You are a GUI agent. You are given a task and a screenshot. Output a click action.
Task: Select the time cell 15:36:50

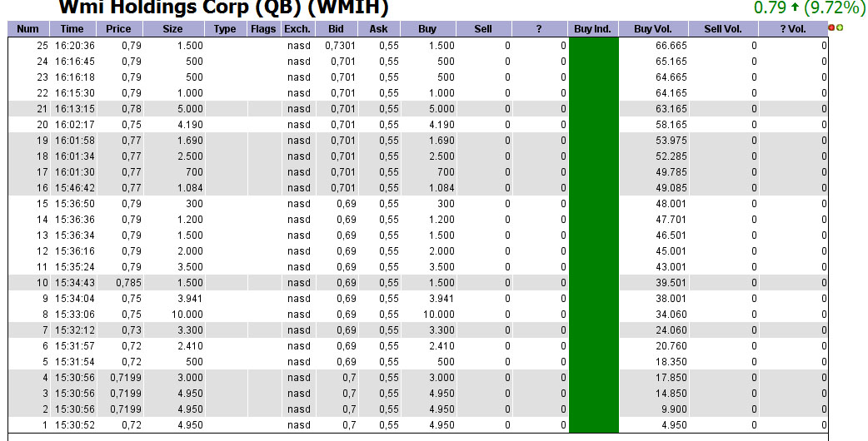pyautogui.click(x=75, y=204)
